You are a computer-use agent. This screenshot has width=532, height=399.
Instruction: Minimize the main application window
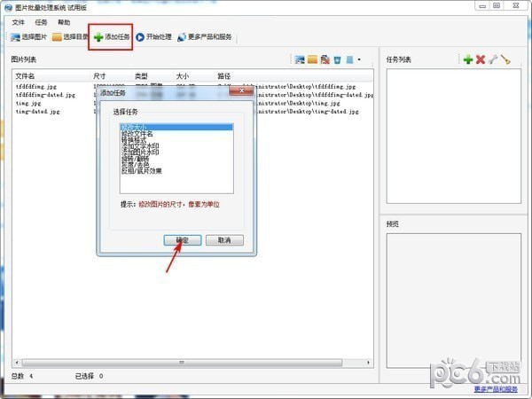pos(482,6)
